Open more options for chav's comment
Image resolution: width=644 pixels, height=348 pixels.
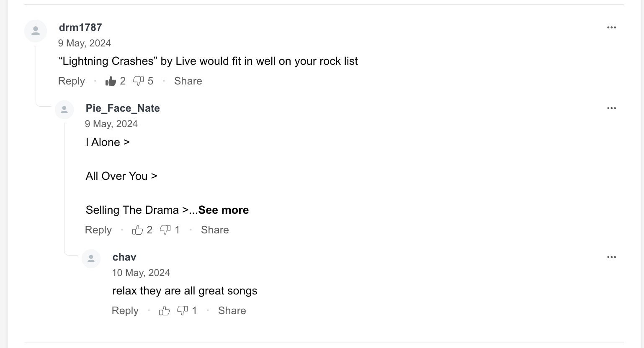(x=611, y=257)
